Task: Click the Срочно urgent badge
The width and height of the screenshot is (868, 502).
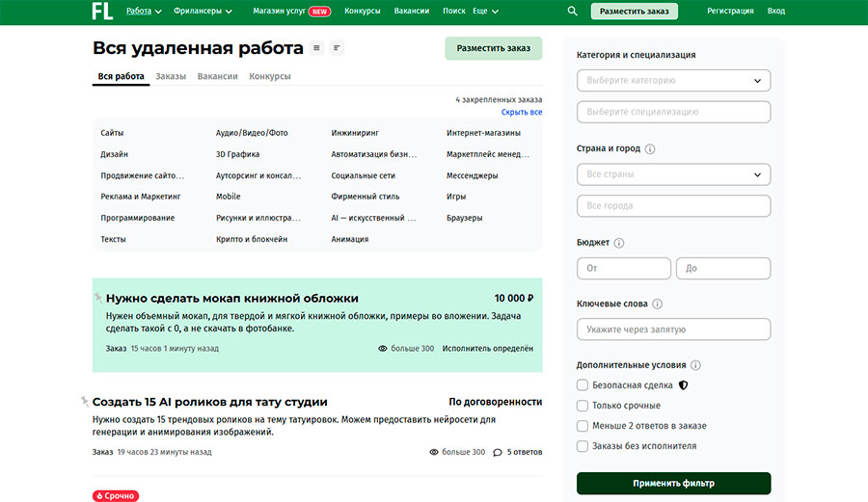Action: (116, 496)
